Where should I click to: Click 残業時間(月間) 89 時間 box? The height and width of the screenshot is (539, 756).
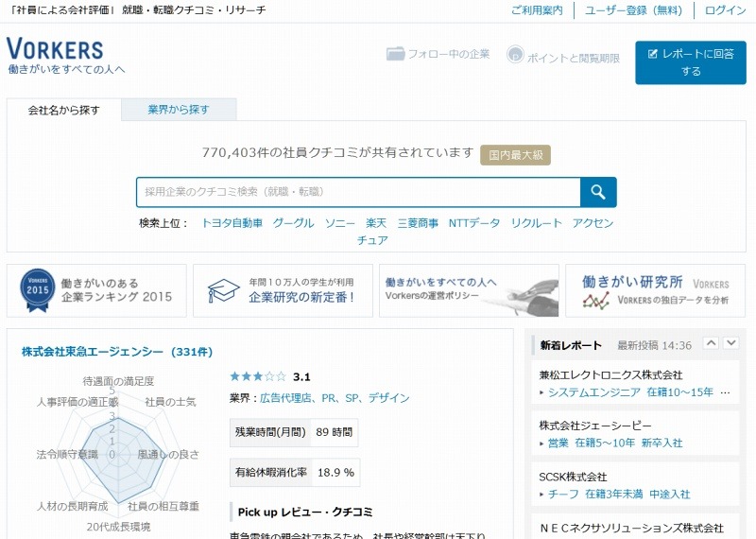pos(294,432)
